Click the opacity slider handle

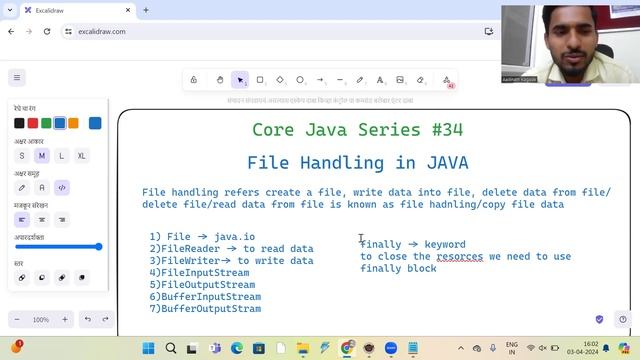(99, 247)
